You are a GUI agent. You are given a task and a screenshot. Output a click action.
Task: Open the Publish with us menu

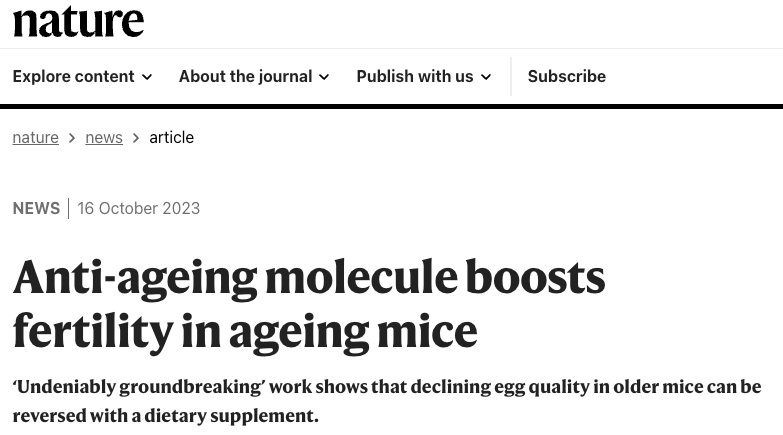[x=414, y=76]
